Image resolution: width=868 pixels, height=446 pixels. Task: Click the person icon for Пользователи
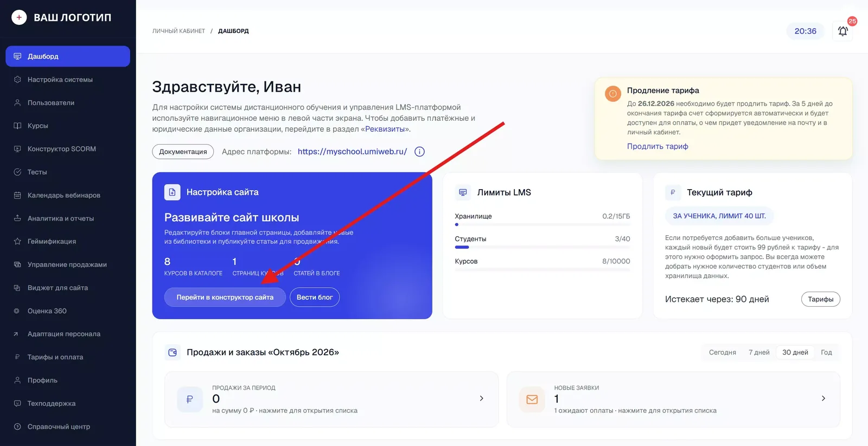pos(17,102)
